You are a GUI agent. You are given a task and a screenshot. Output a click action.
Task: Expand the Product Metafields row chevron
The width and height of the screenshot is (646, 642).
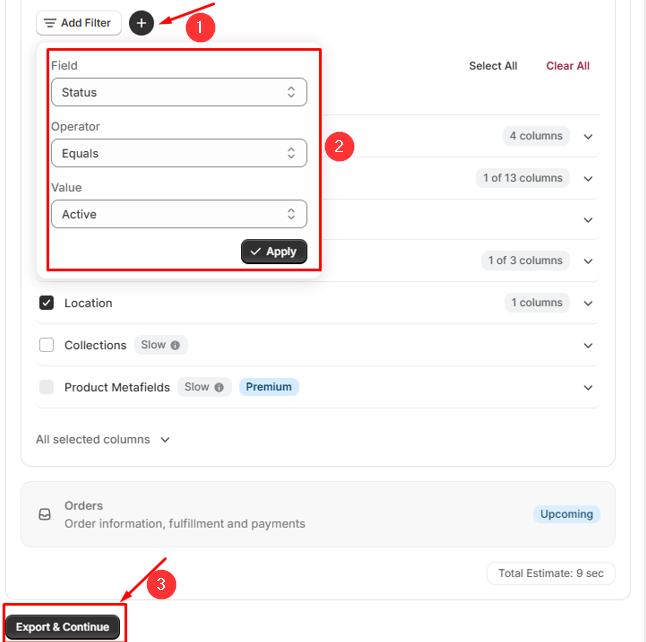point(588,388)
